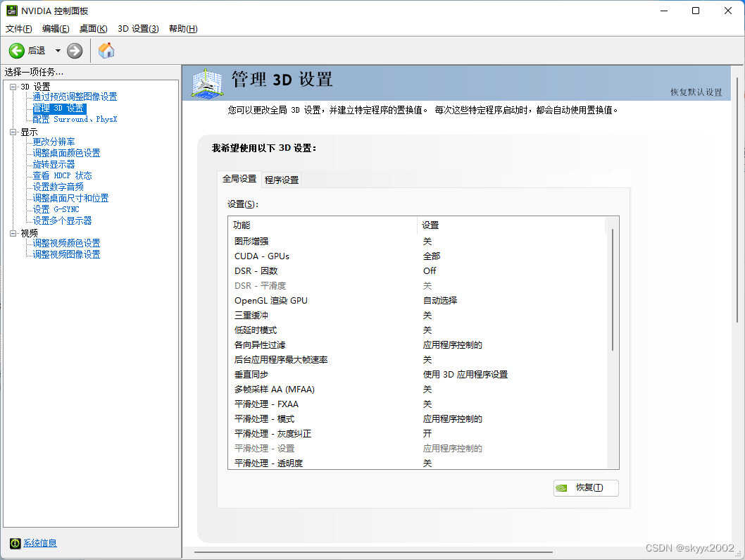The image size is (745, 560).
Task: Click the 恢复默认设置 link
Action: pyautogui.click(x=696, y=92)
